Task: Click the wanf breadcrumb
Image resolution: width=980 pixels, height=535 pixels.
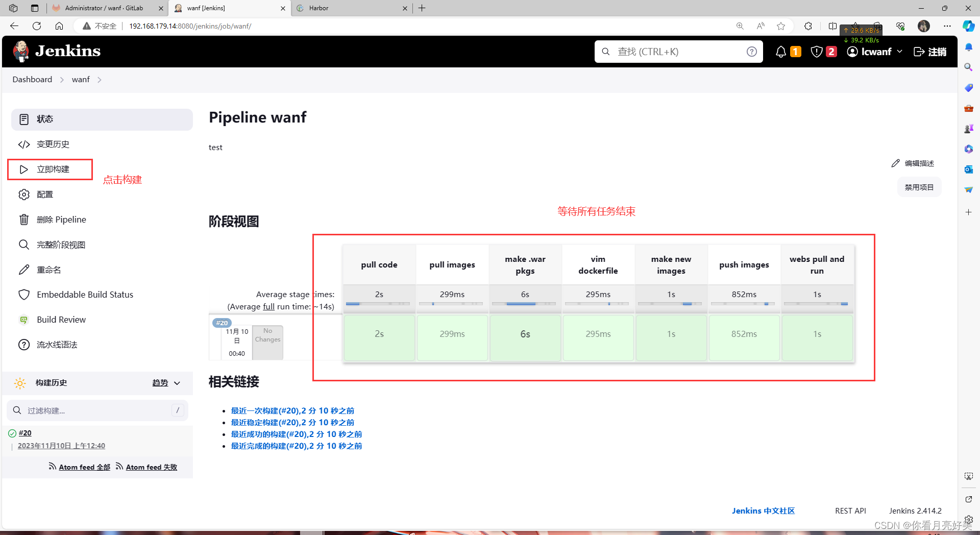Action: click(81, 80)
